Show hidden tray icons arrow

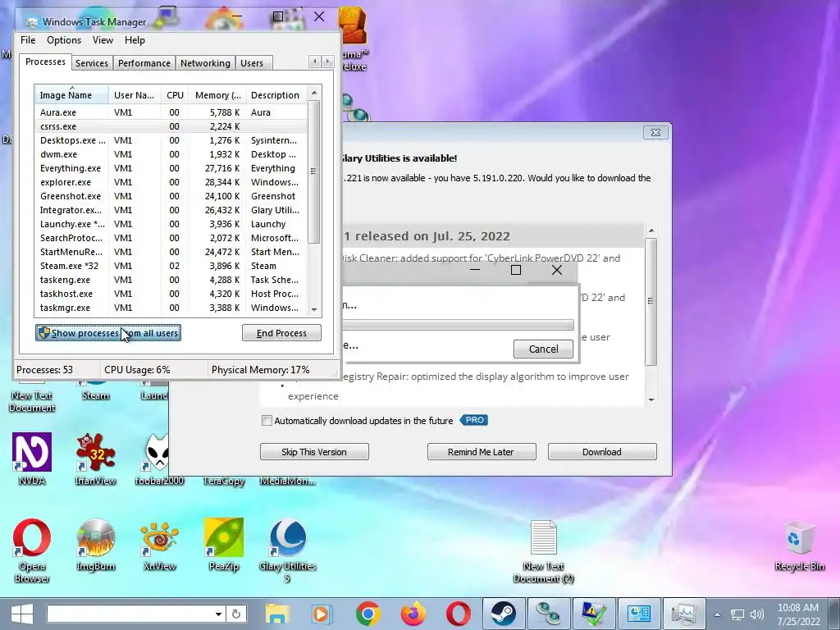717,614
